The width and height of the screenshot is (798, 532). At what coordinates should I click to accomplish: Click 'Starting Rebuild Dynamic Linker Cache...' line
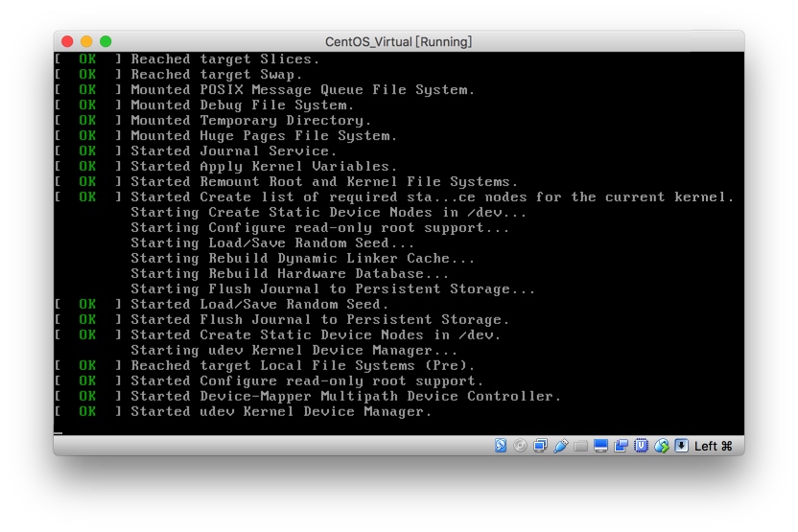pos(302,259)
